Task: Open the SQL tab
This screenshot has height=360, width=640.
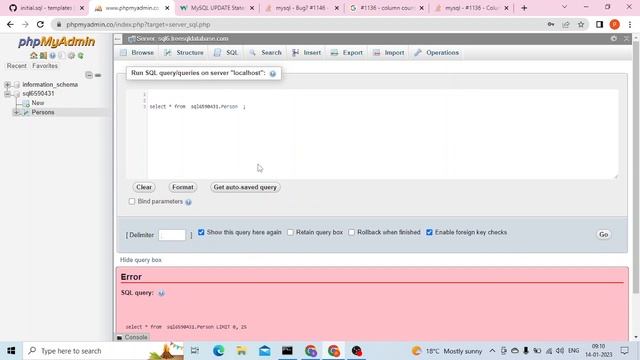Action: point(227,53)
